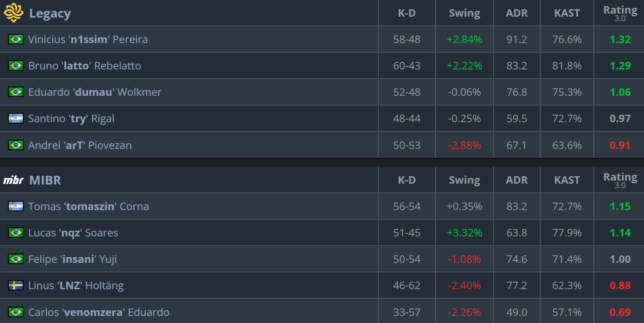
Task: Open Carlos 'venomzera' Eduardo player profile
Action: point(99,312)
